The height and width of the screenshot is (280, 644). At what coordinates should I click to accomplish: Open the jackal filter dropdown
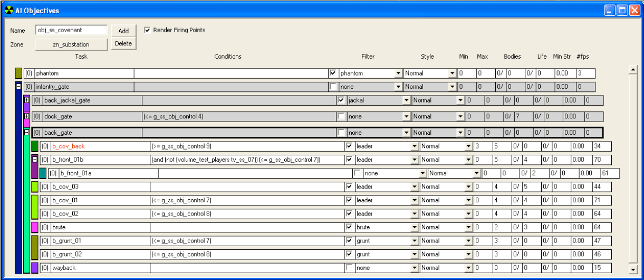(x=406, y=100)
